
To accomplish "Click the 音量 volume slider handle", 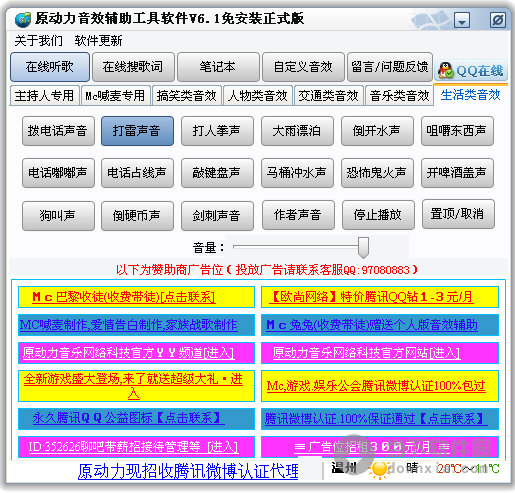I will point(363,247).
